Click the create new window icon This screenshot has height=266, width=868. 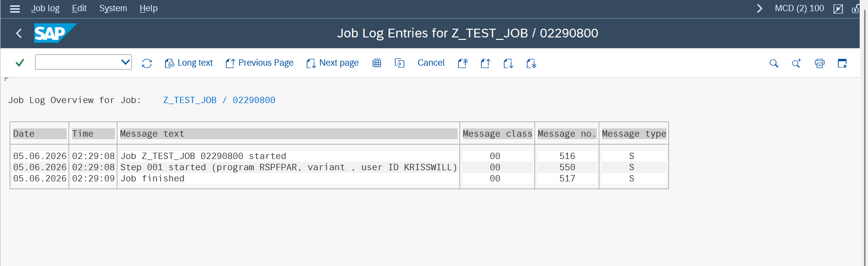click(842, 63)
